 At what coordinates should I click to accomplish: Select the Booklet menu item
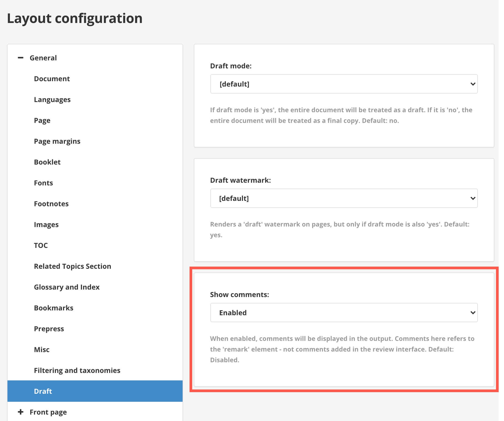tap(47, 162)
